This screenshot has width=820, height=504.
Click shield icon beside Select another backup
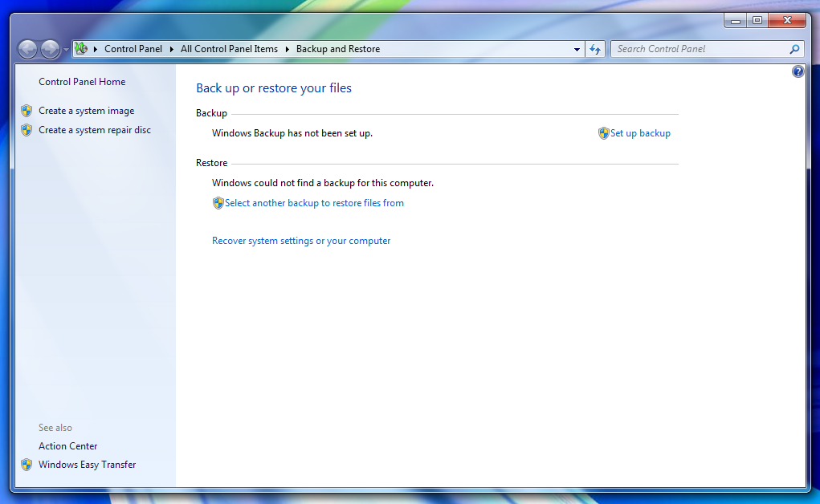[x=218, y=203]
